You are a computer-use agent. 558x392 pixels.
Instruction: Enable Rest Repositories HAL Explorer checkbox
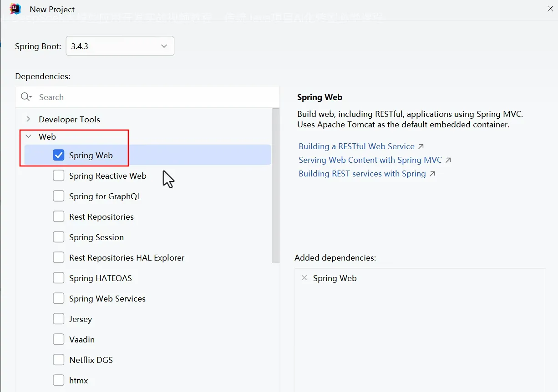click(59, 257)
